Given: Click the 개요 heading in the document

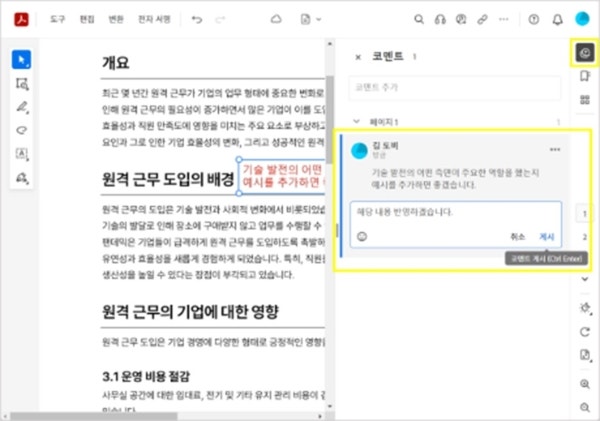Looking at the screenshot, I should (116, 63).
